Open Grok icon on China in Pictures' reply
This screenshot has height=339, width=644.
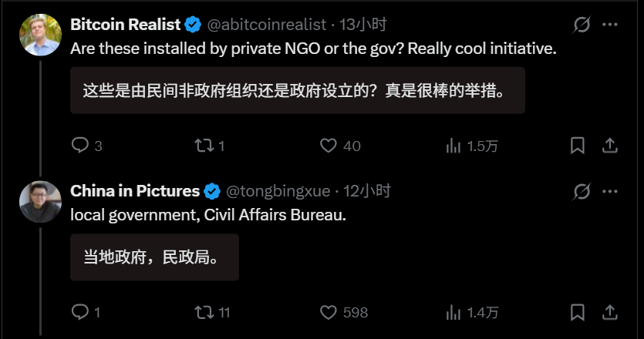[x=582, y=191]
